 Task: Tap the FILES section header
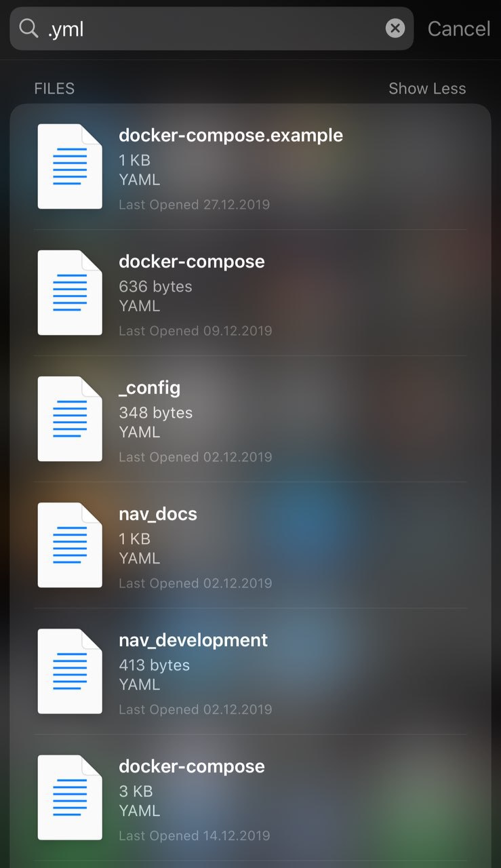click(x=54, y=89)
